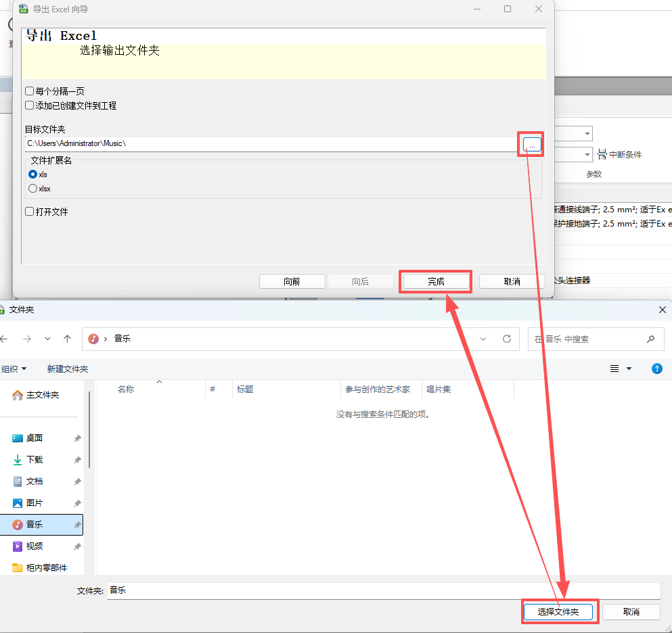The width and height of the screenshot is (672, 633).
Task: Expand the address bar history dropdown
Action: pyautogui.click(x=483, y=339)
